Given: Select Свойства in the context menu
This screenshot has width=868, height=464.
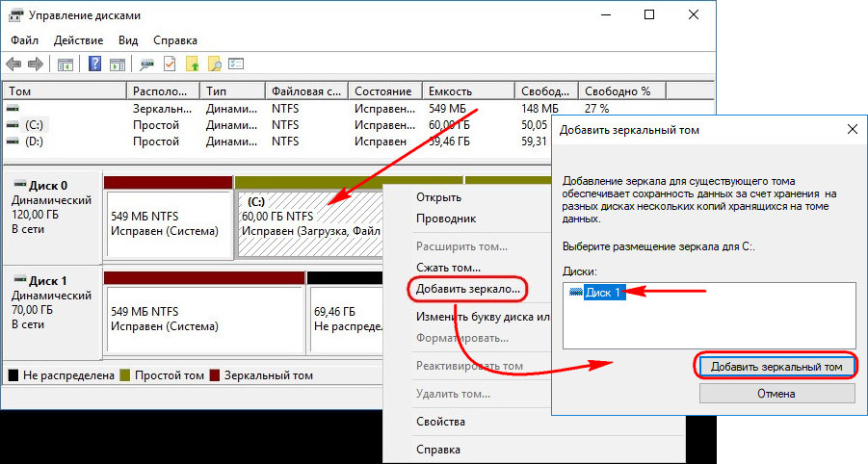Looking at the screenshot, I should (440, 422).
